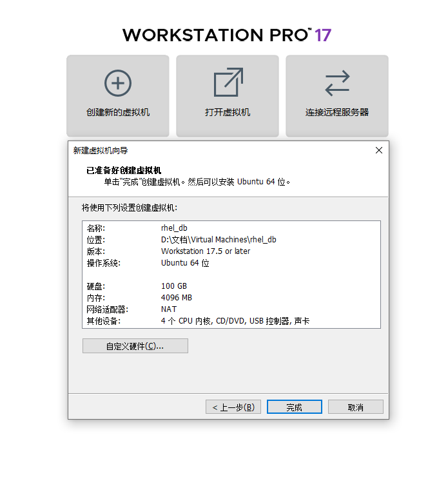Go back with < 上一步(B)
The image size is (448, 486).
233,407
